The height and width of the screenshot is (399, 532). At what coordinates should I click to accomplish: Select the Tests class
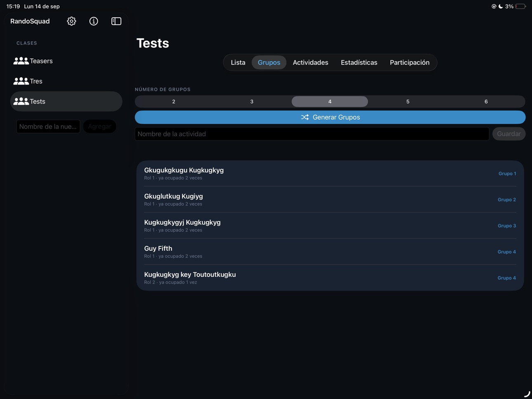66,102
